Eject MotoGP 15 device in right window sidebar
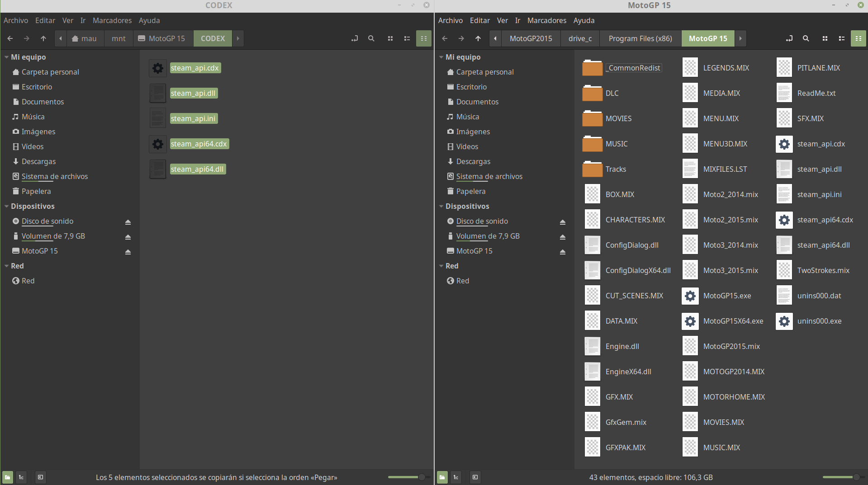 pyautogui.click(x=563, y=252)
